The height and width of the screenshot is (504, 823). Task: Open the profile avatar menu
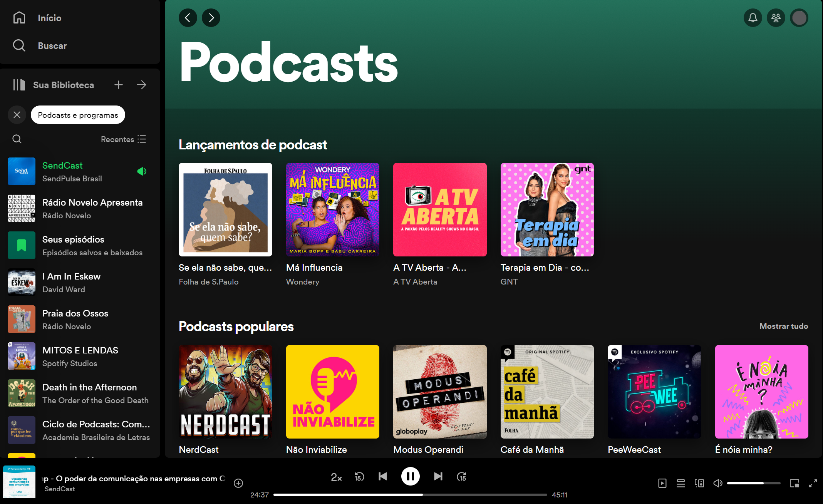(799, 18)
